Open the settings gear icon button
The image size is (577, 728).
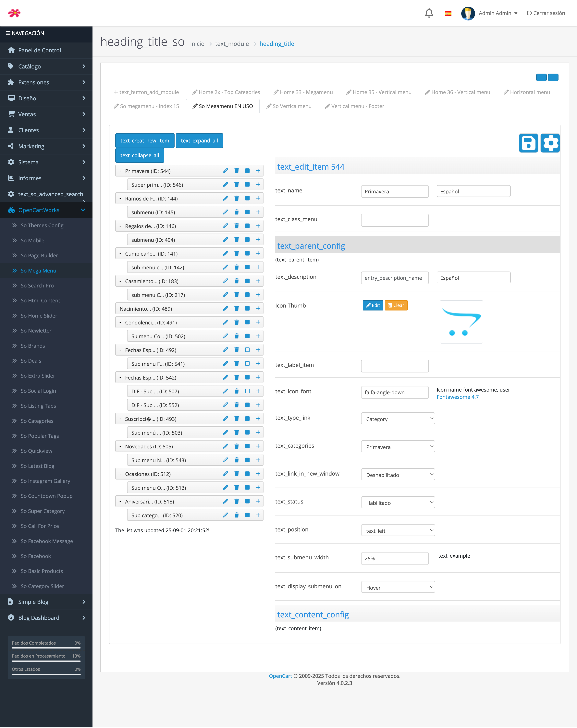click(x=550, y=143)
